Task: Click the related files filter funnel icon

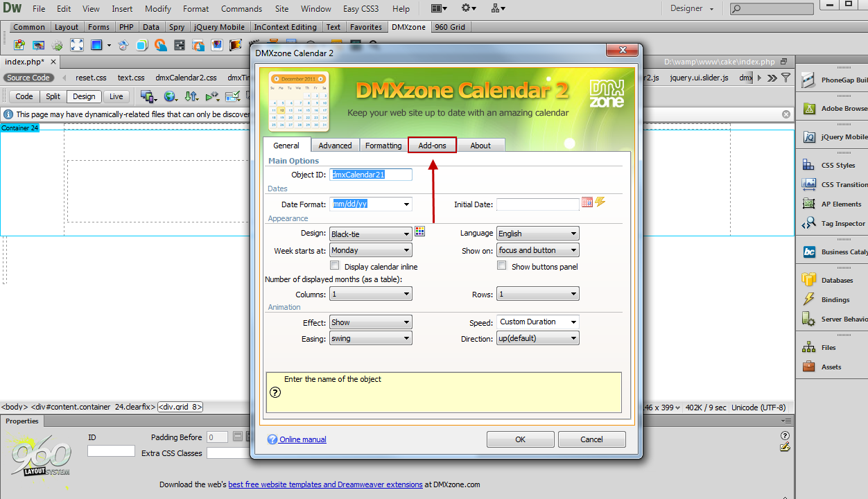Action: [785, 78]
